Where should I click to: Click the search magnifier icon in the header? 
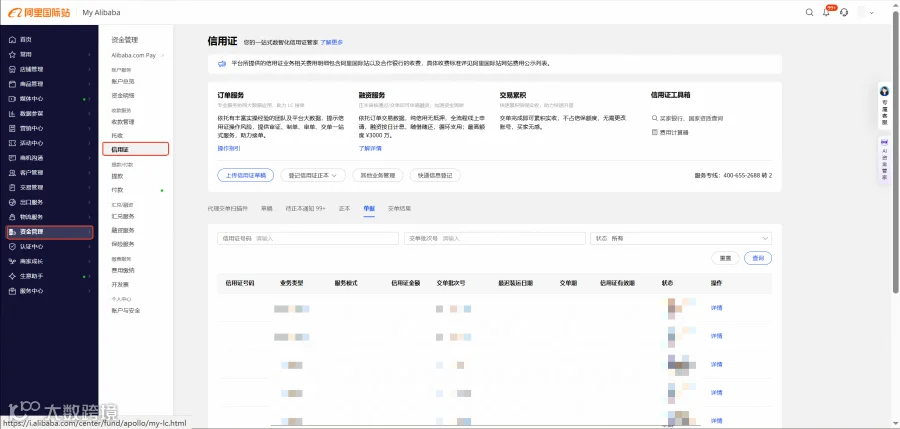(809, 13)
